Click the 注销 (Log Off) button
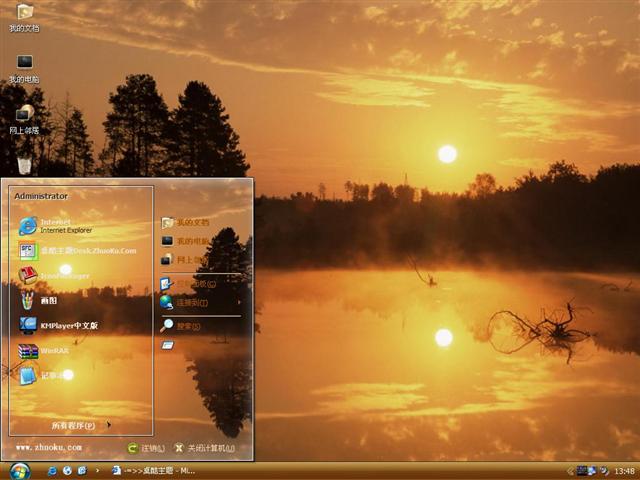Viewport: 640px width, 480px height. pyautogui.click(x=146, y=448)
